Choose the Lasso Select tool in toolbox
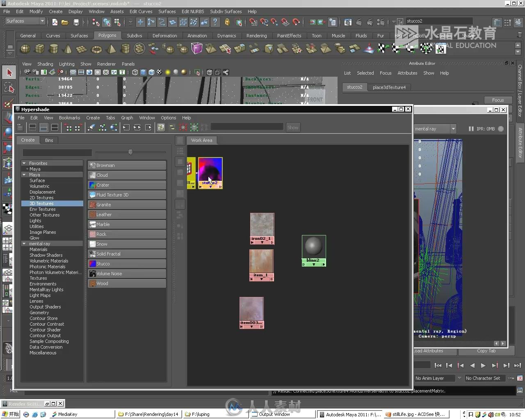Viewport: 525px width, 420px height. point(9,87)
